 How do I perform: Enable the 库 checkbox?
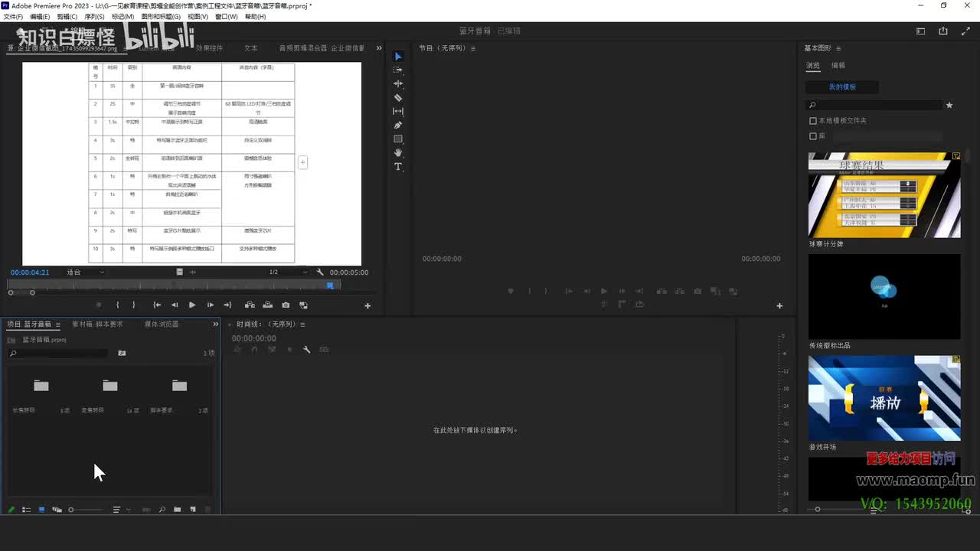pos(813,136)
